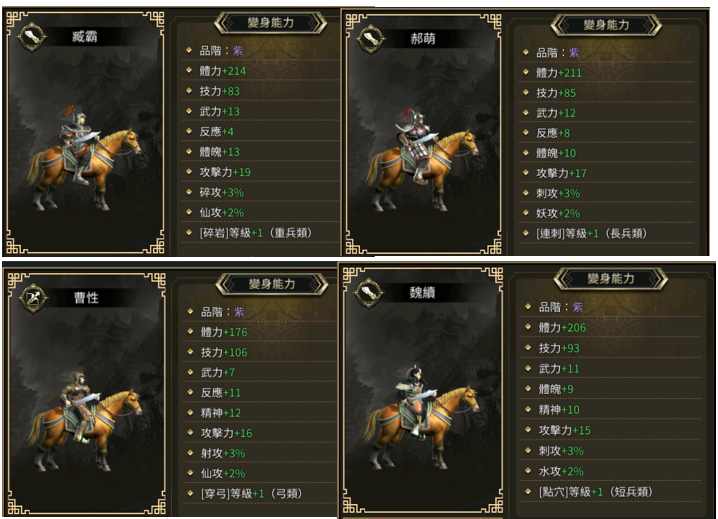718x519 pixels.
Task: Click the 變身能力 header in 魏續 panel
Action: (611, 279)
